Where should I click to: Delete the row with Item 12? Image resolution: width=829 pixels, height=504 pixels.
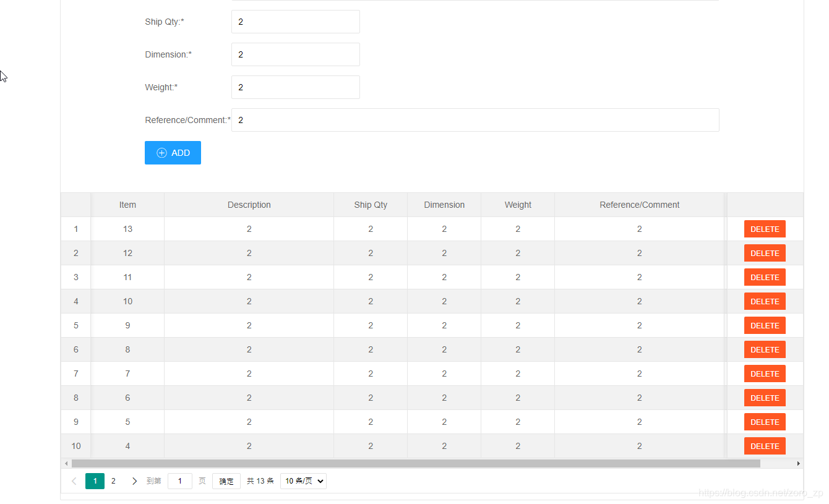(x=765, y=253)
